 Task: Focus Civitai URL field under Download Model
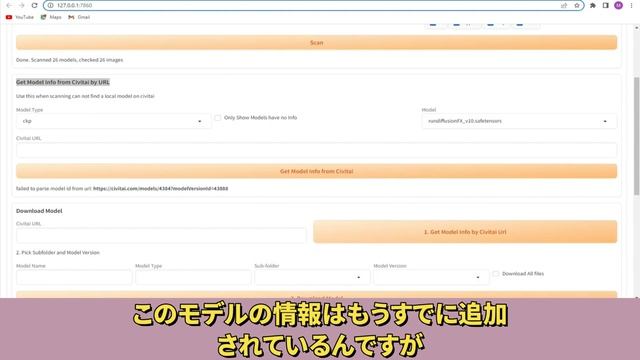pyautogui.click(x=161, y=236)
